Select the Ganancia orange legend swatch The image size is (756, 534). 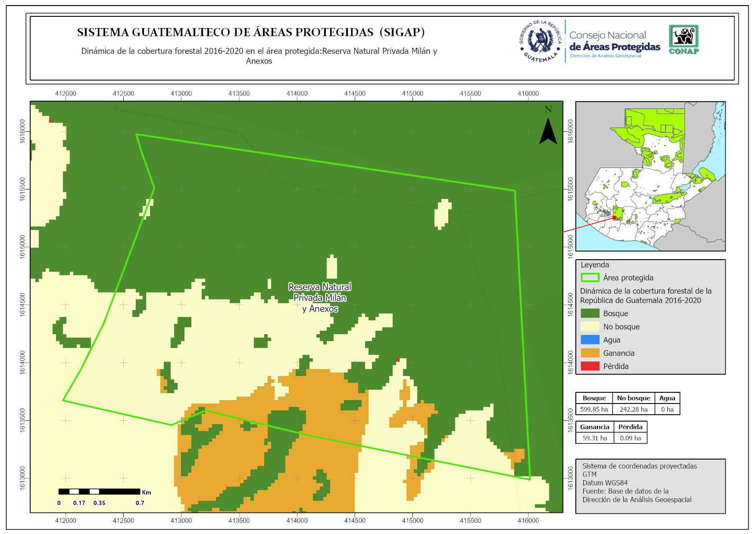590,353
